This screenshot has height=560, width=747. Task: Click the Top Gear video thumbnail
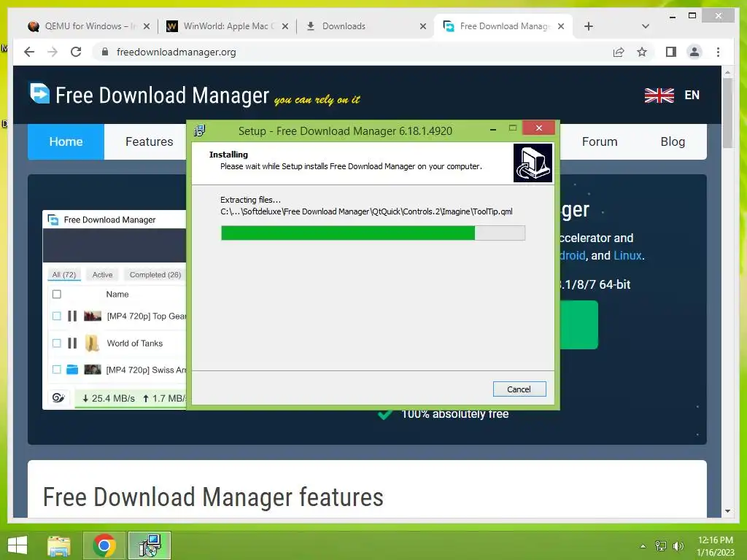tap(93, 316)
